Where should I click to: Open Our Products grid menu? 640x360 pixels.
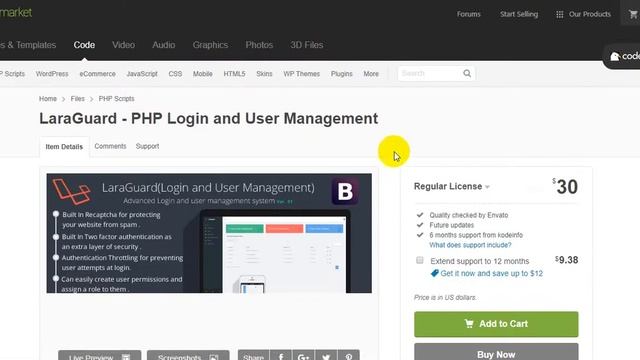[560, 14]
